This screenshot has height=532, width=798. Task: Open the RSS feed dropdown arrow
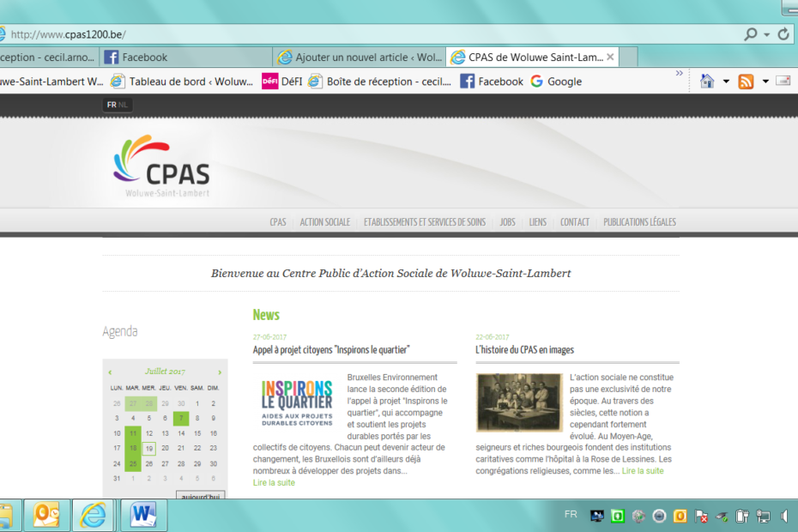[x=765, y=82]
